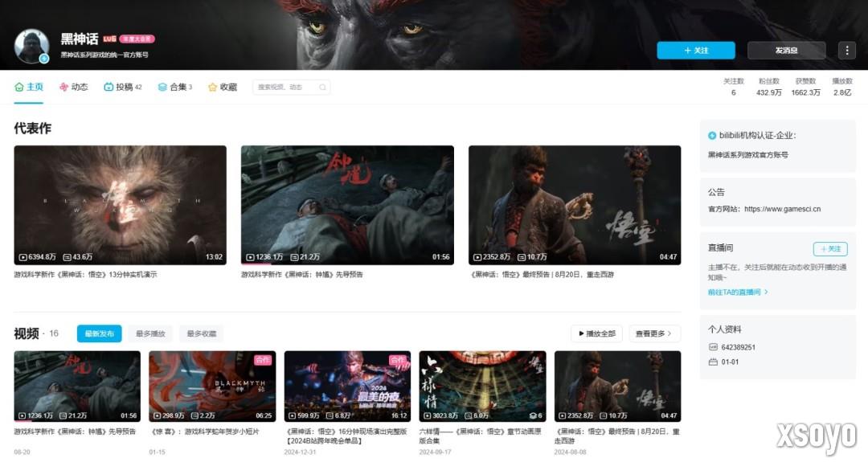Click the 黑神话 profile avatar
868x462 pixels.
(x=31, y=46)
